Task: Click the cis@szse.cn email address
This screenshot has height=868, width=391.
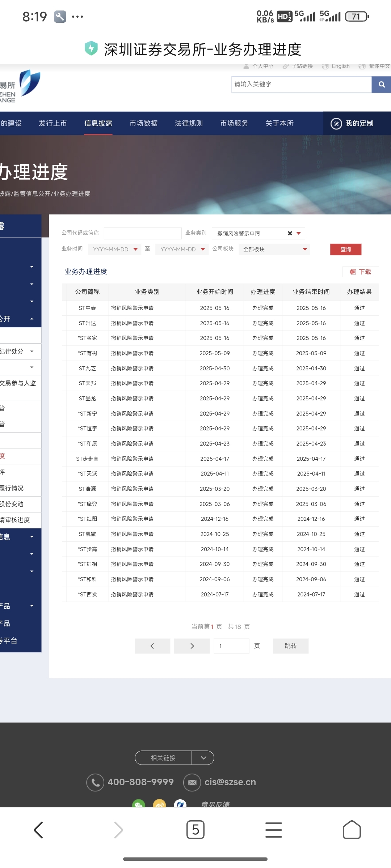Action: coord(230,782)
